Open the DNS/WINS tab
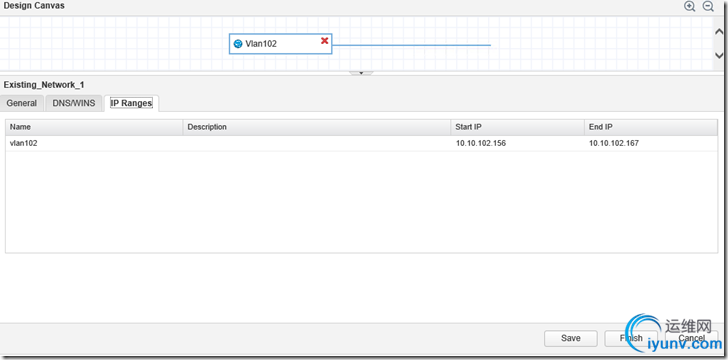 [x=74, y=103]
